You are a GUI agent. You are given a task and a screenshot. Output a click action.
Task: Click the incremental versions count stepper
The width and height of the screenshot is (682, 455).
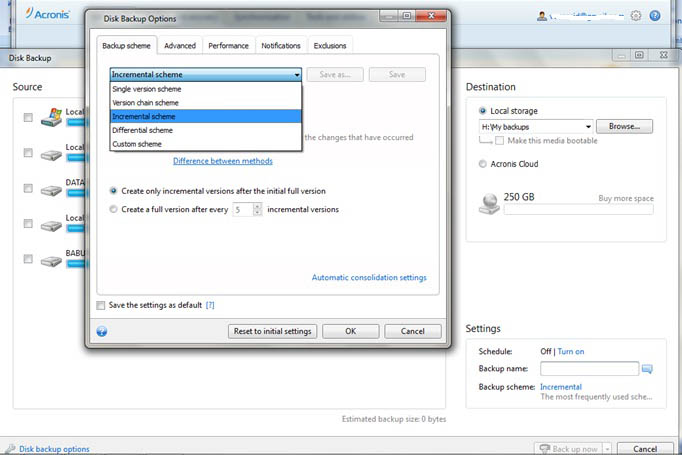pyautogui.click(x=257, y=210)
